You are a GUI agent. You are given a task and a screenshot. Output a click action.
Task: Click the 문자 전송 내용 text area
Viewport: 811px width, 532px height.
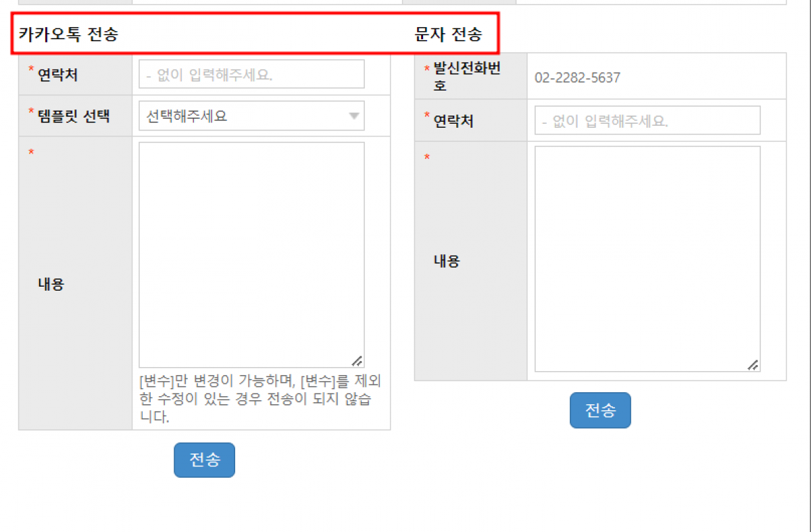647,258
